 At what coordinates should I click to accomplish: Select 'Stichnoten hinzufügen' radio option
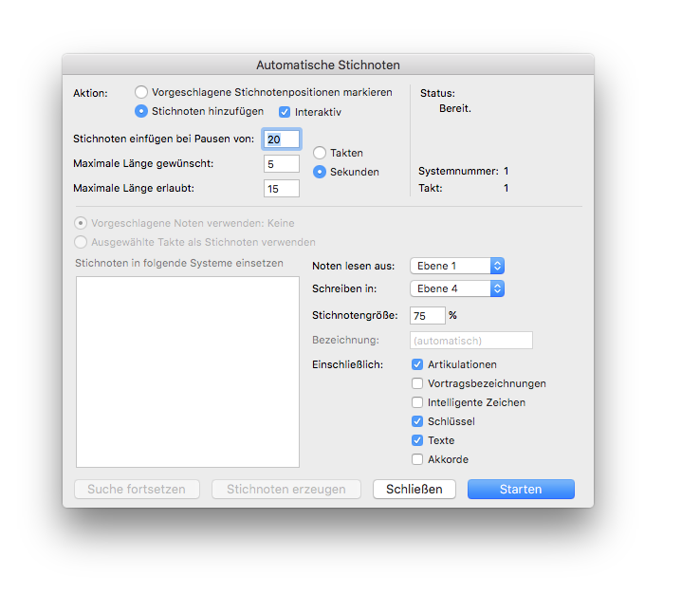click(141, 111)
